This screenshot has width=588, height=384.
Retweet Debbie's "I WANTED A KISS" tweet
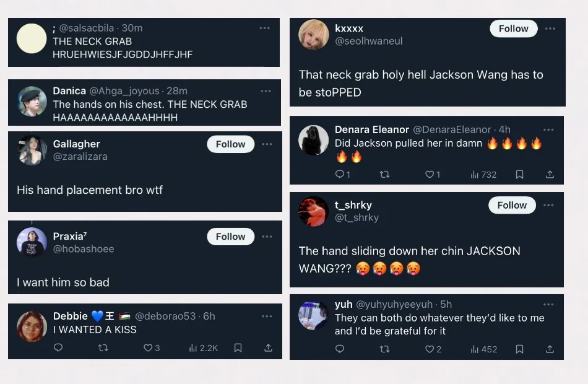103,348
